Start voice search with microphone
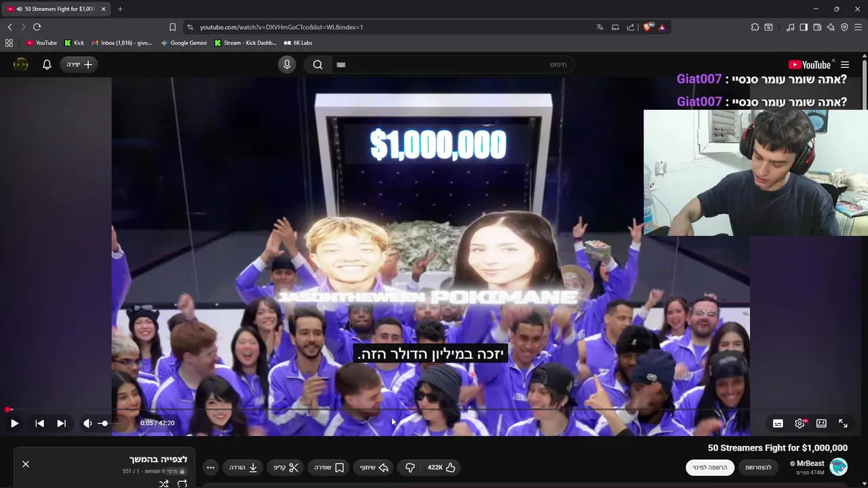Viewport: 868px width, 488px height. [287, 64]
